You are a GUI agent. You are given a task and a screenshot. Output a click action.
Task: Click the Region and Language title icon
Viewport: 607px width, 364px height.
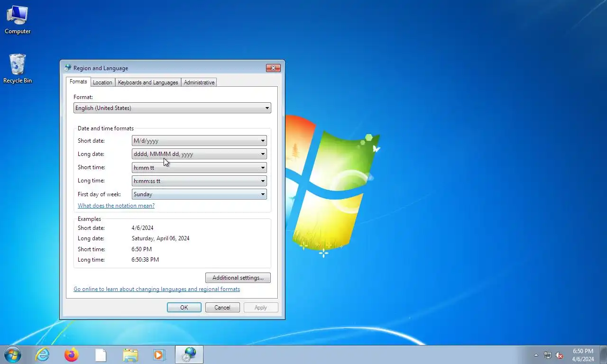68,68
